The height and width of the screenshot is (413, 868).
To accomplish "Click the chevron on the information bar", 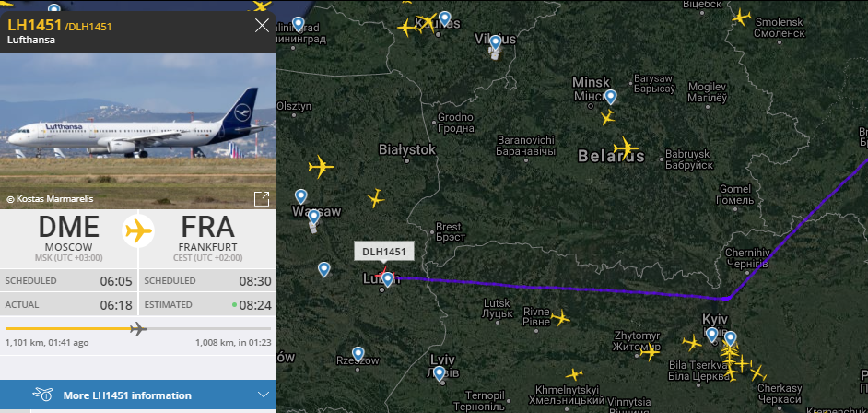I will [264, 395].
